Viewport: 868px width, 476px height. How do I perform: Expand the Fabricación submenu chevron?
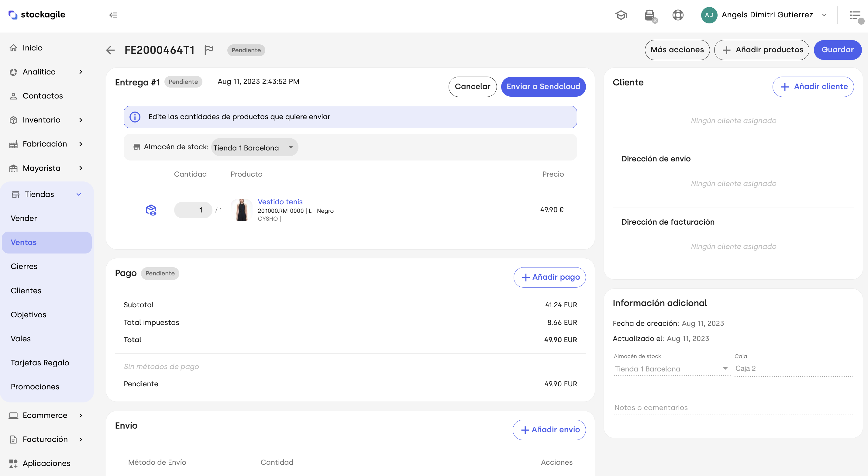coord(81,144)
